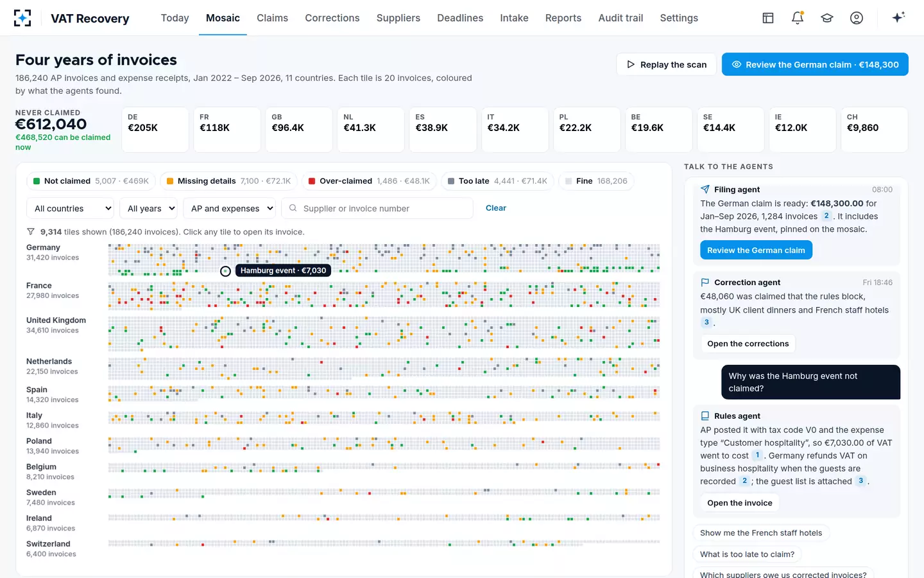Open citation 2 in the Filing agent message
This screenshot has height=578, width=924.
[x=826, y=216]
